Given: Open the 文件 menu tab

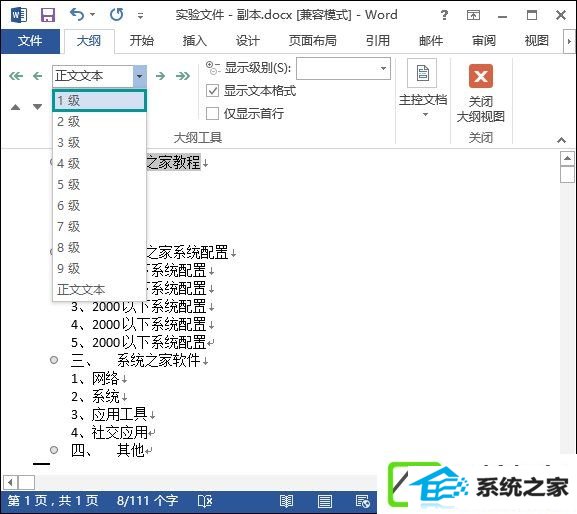Looking at the screenshot, I should click(x=30, y=40).
